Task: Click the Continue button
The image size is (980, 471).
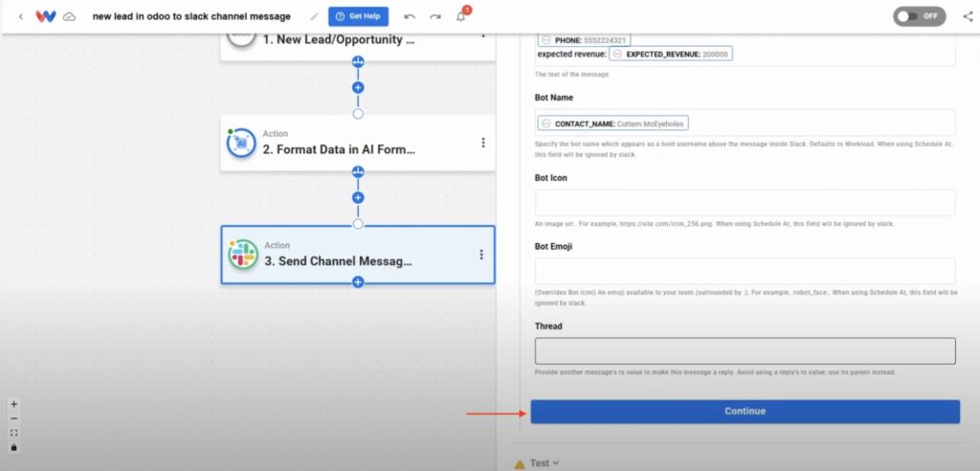Action: click(x=745, y=411)
